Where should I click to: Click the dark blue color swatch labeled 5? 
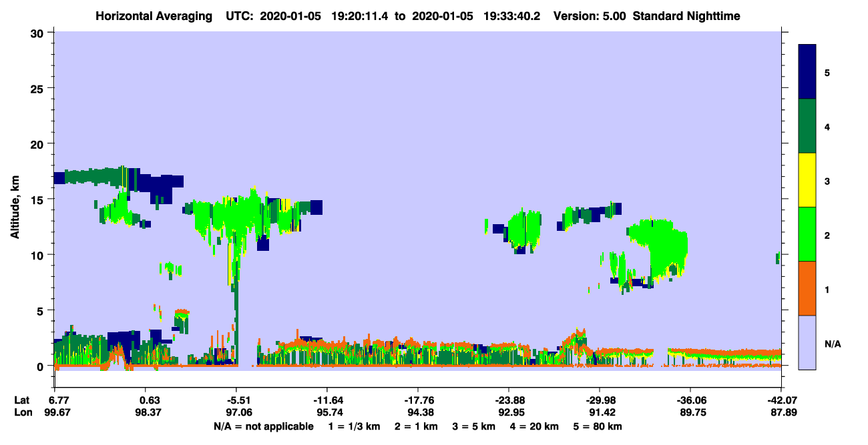tap(807, 71)
